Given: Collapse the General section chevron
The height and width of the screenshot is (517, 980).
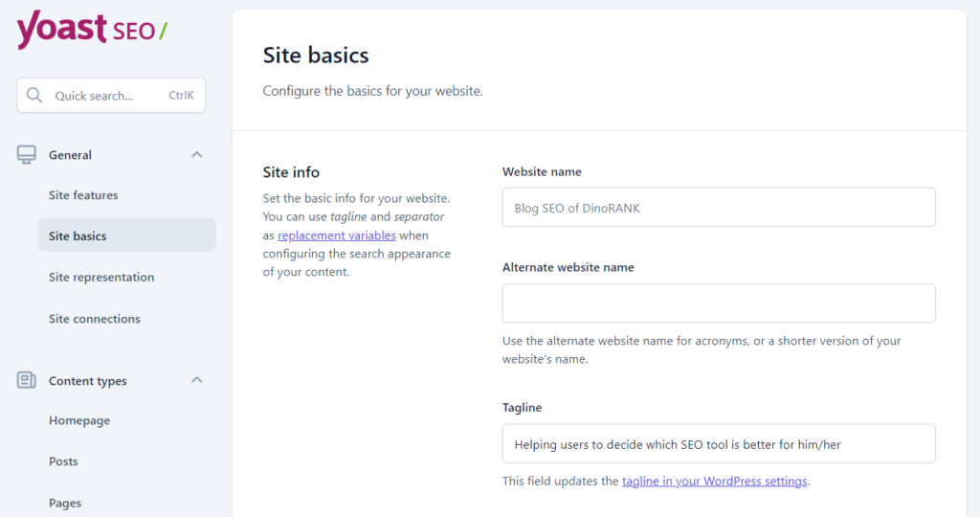Looking at the screenshot, I should pos(197,154).
